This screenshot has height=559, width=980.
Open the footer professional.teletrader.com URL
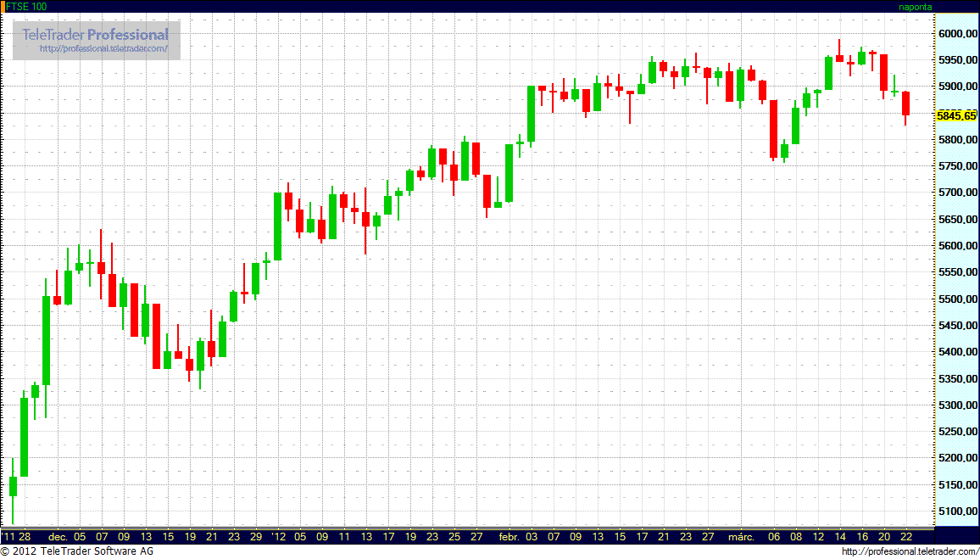tap(909, 552)
